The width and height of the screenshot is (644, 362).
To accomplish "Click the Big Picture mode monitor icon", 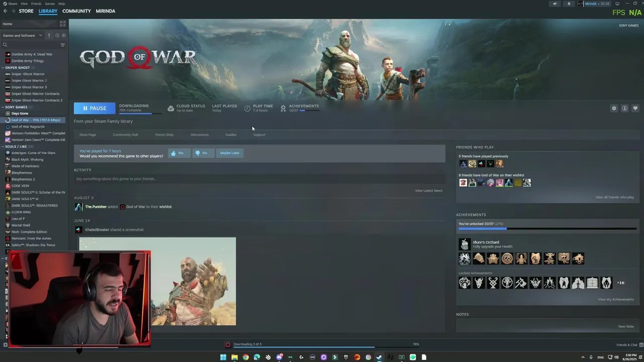I will point(617,4).
